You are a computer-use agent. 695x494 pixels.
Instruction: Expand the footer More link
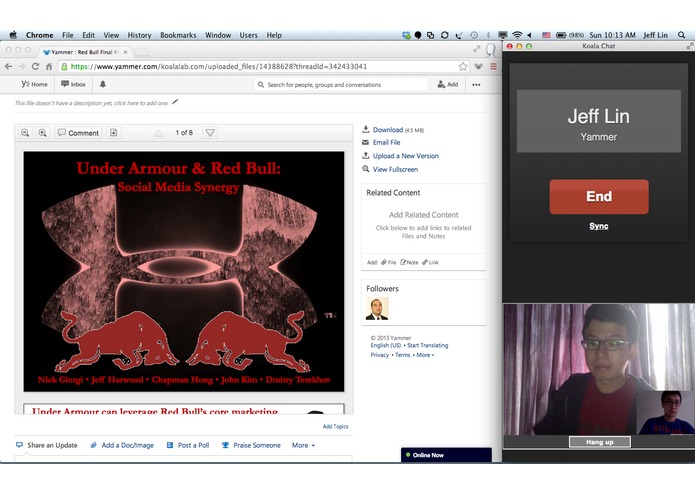click(425, 355)
